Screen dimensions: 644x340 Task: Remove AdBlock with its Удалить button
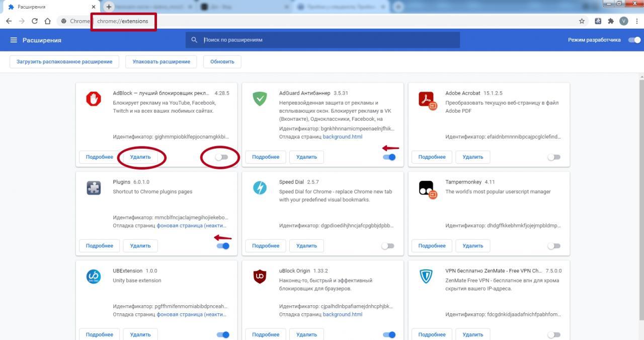pyautogui.click(x=140, y=157)
